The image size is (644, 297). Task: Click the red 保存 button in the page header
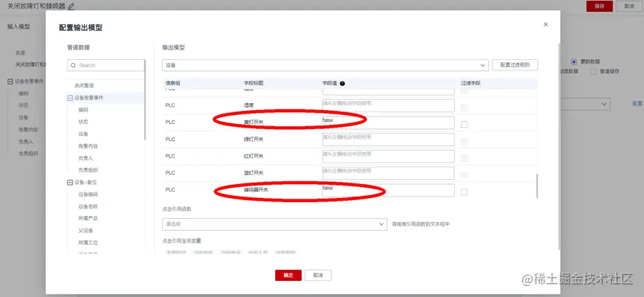(x=599, y=6)
